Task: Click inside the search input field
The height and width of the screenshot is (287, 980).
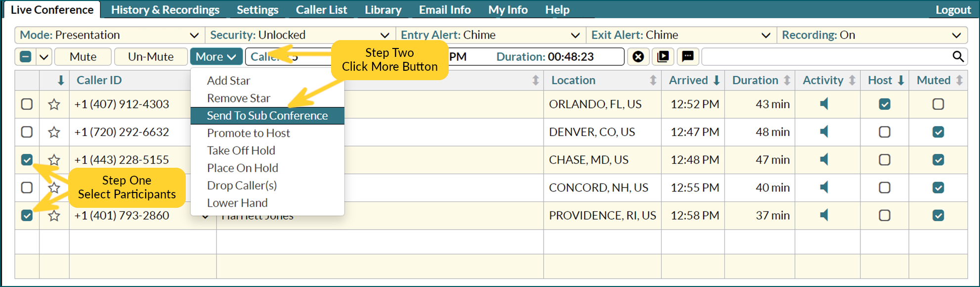Action: tap(826, 56)
